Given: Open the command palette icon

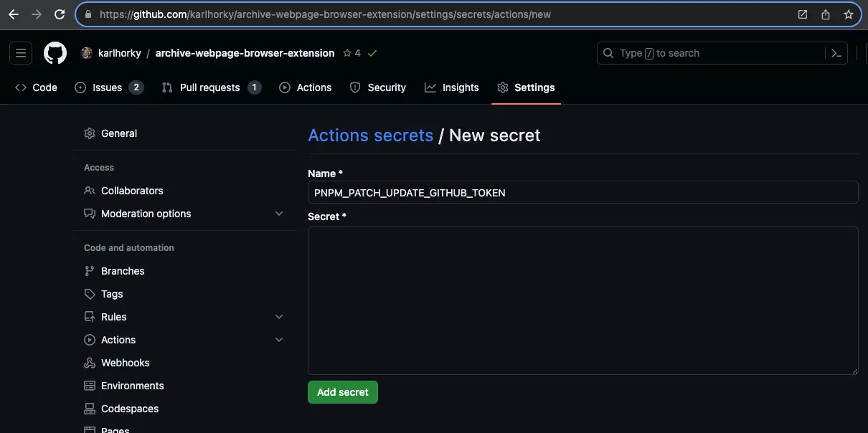Looking at the screenshot, I should [836, 53].
